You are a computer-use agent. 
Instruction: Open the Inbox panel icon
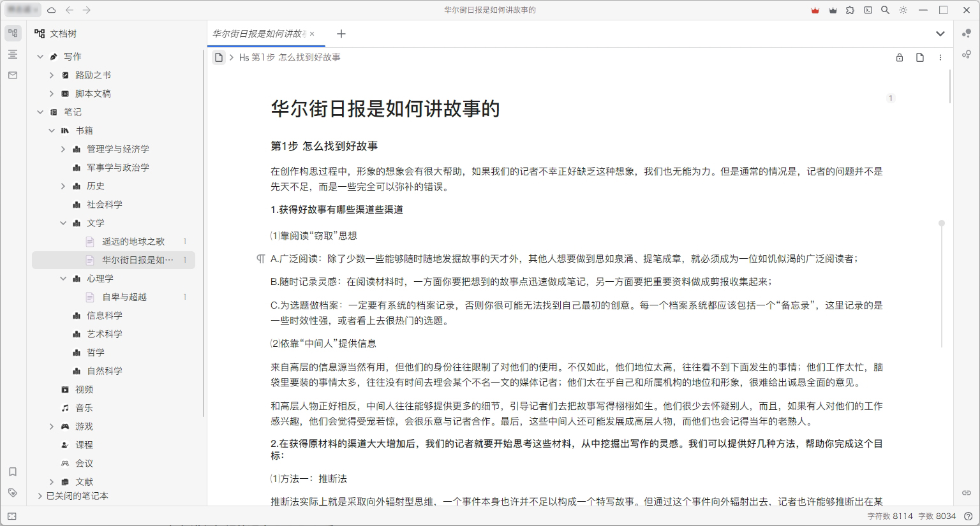click(13, 75)
